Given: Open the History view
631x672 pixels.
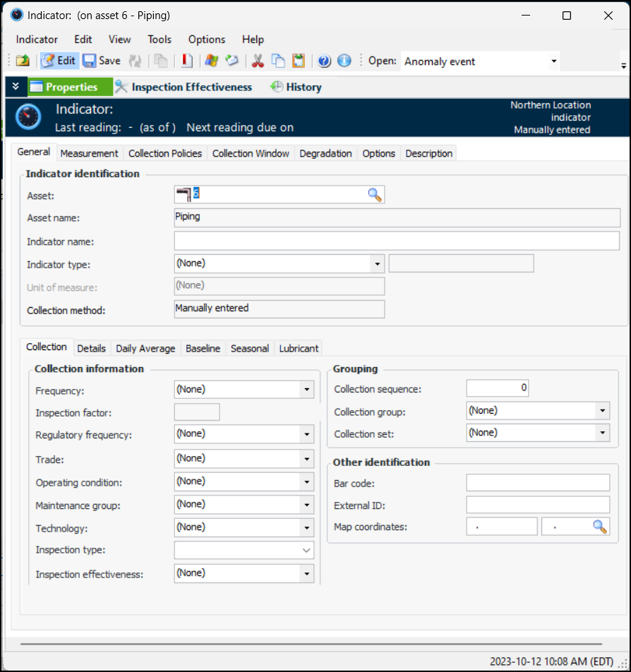Looking at the screenshot, I should [296, 87].
